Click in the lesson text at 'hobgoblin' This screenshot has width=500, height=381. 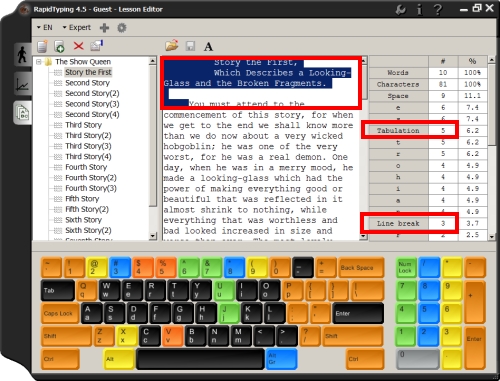tap(187, 147)
